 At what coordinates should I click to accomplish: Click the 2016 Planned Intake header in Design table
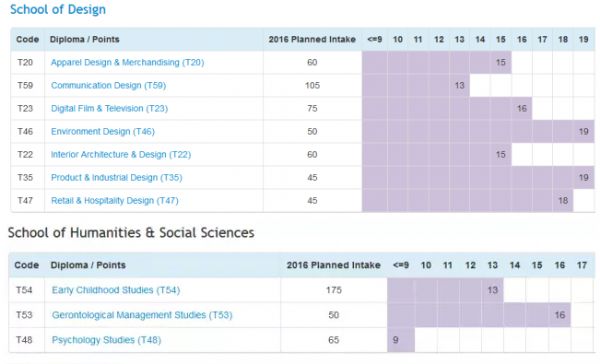pyautogui.click(x=312, y=39)
